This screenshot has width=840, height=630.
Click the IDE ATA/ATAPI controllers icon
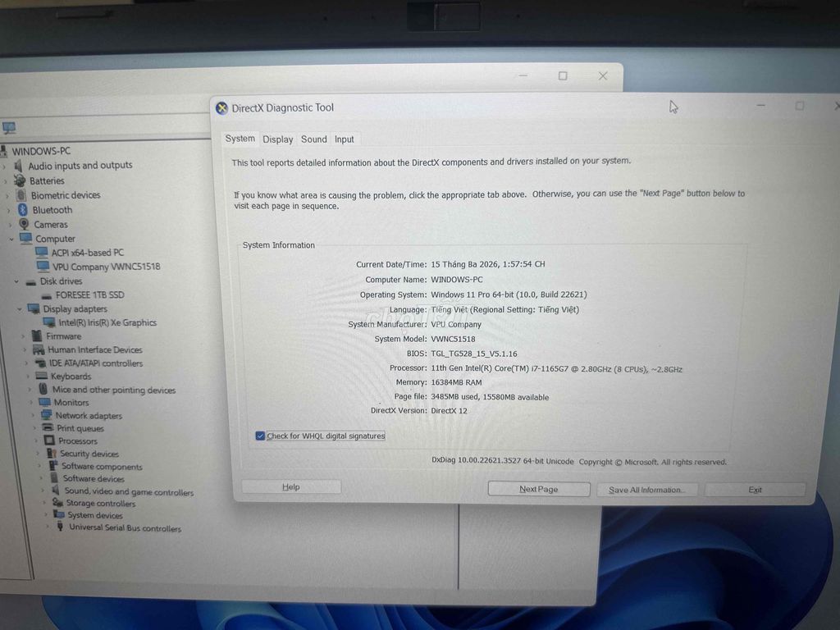(x=40, y=363)
